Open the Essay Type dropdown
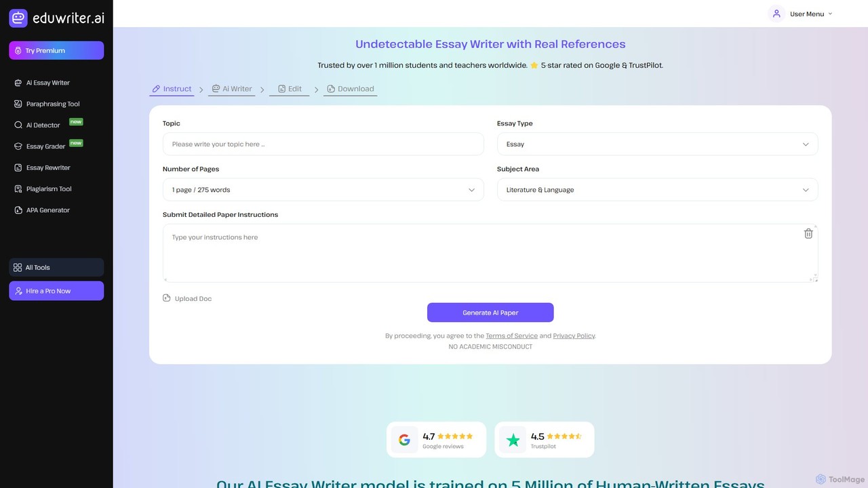This screenshot has height=488, width=868. click(x=657, y=144)
